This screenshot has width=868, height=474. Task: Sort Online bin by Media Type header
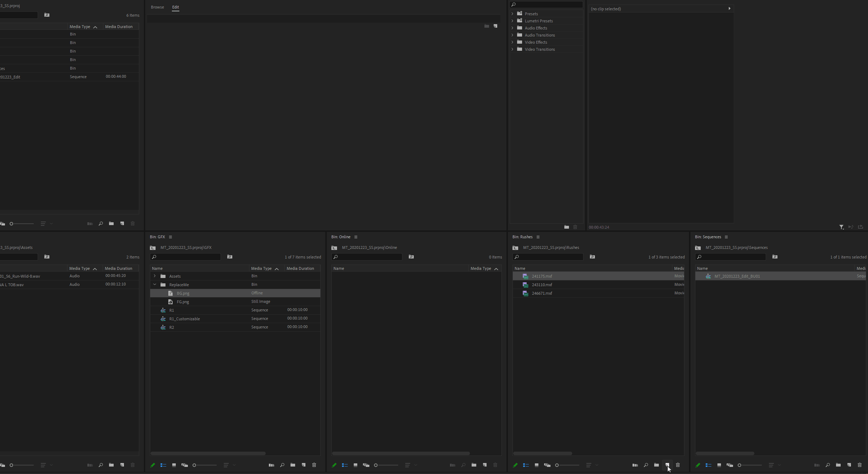click(481, 268)
